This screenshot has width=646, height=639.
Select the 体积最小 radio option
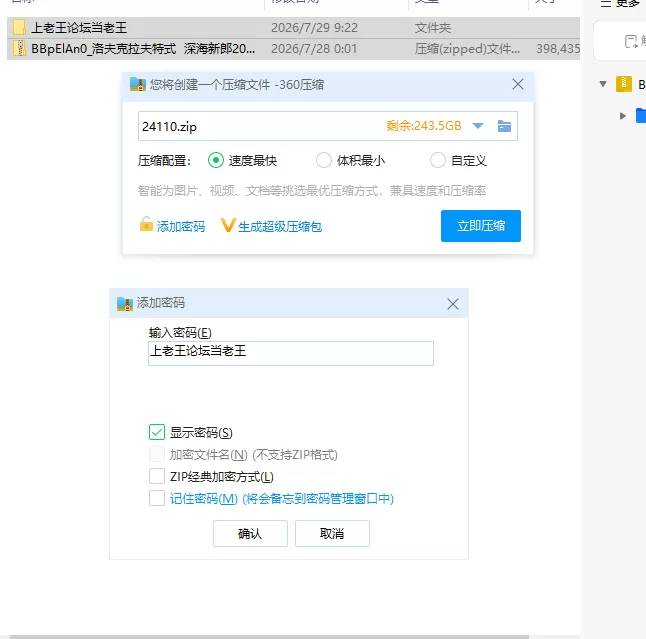324,160
